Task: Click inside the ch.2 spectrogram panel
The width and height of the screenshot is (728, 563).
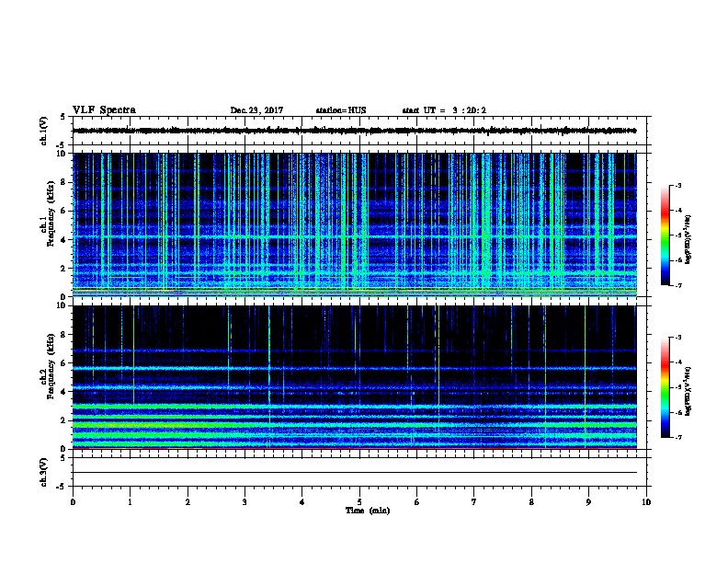Action: [355, 377]
